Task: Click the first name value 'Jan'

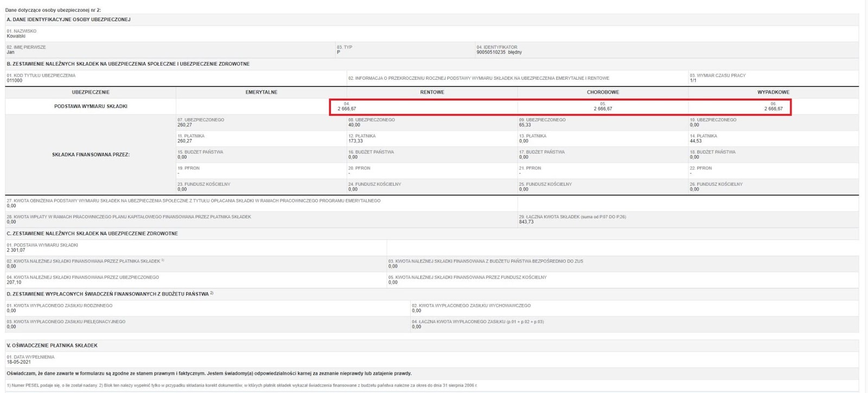Action: pyautogui.click(x=10, y=53)
